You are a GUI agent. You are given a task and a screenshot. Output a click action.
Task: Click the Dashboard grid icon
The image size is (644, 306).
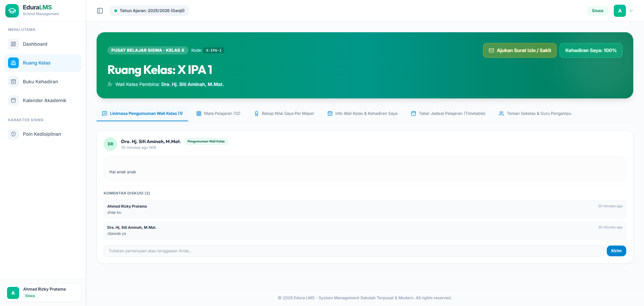coord(13,44)
